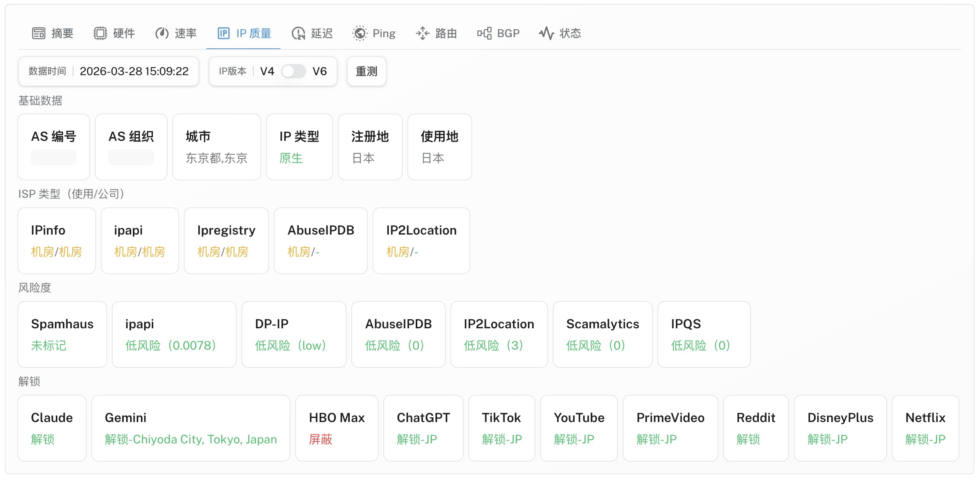This screenshot has height=481, width=980.
Task: Click the Claude unlock card
Action: (52, 428)
